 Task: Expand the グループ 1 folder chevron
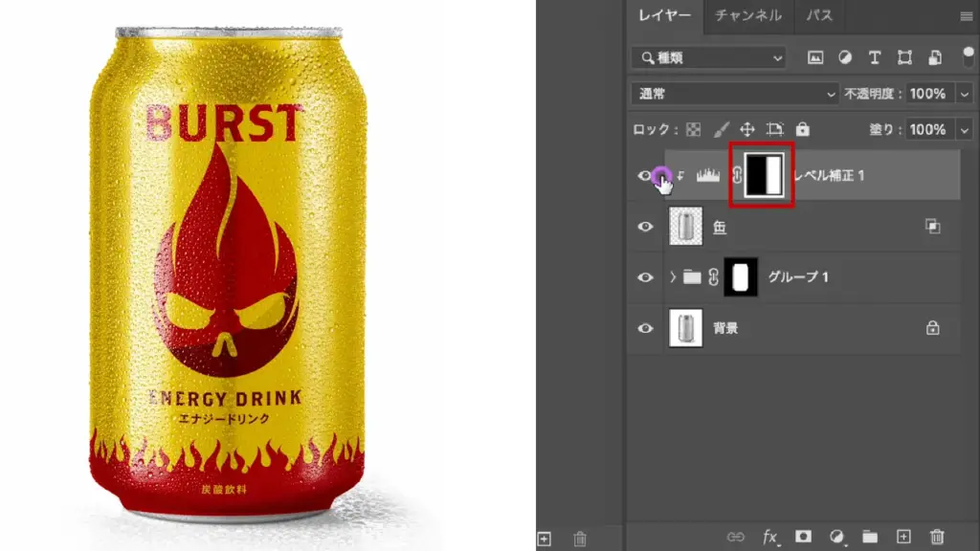673,277
